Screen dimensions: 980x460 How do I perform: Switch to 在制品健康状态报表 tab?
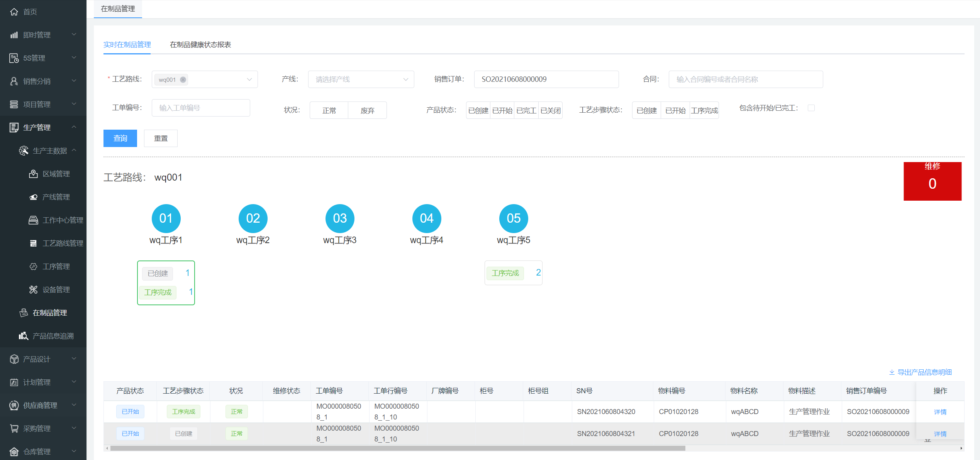click(200, 45)
